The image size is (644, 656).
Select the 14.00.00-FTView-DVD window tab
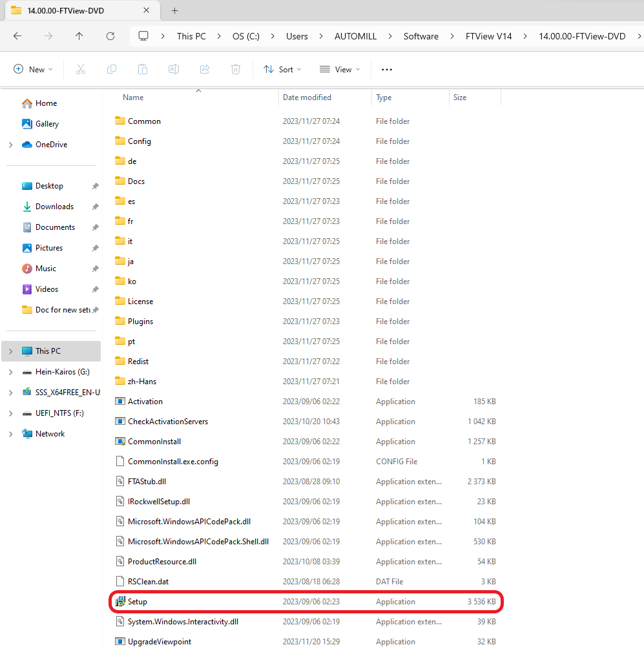coord(83,10)
